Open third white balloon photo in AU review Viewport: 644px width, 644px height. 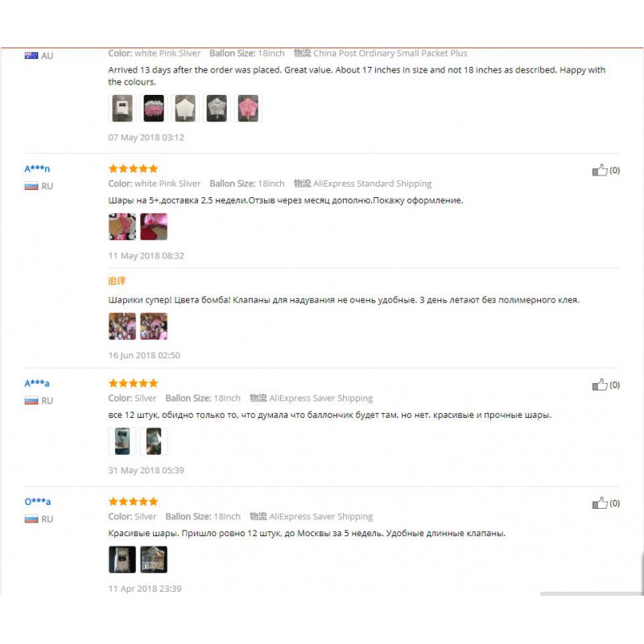(185, 109)
